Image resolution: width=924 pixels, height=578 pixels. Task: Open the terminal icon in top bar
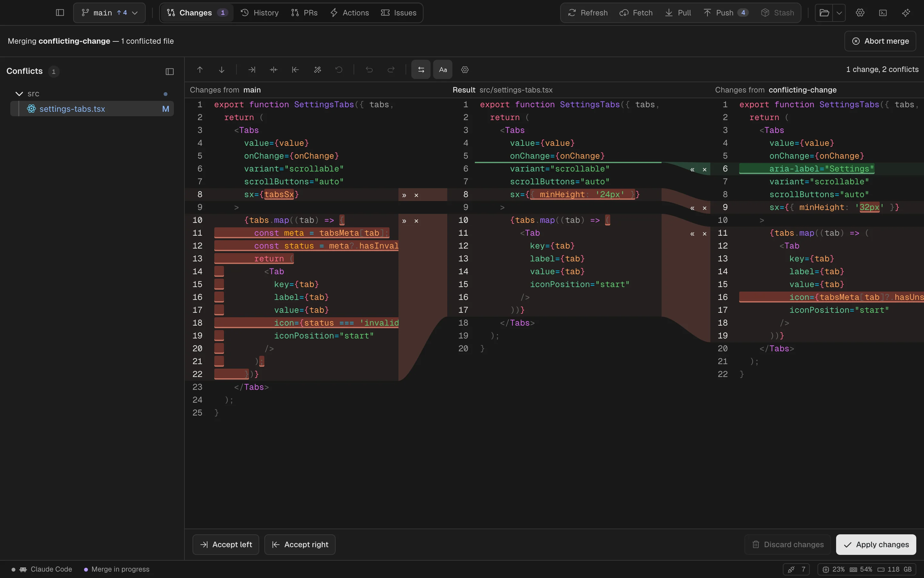[x=883, y=13]
